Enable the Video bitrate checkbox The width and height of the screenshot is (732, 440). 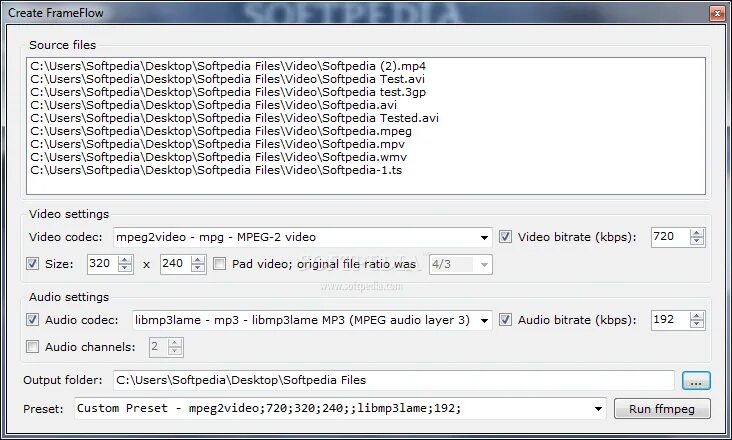(x=505, y=237)
